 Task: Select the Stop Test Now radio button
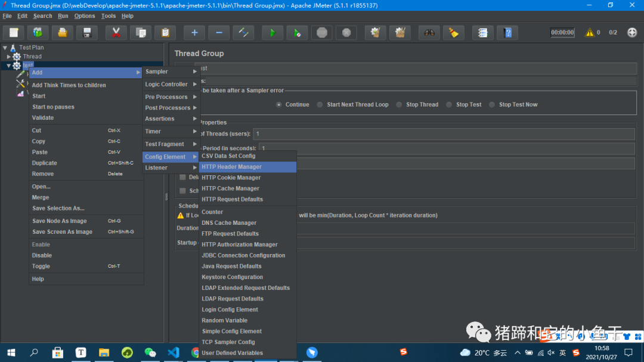click(492, 105)
